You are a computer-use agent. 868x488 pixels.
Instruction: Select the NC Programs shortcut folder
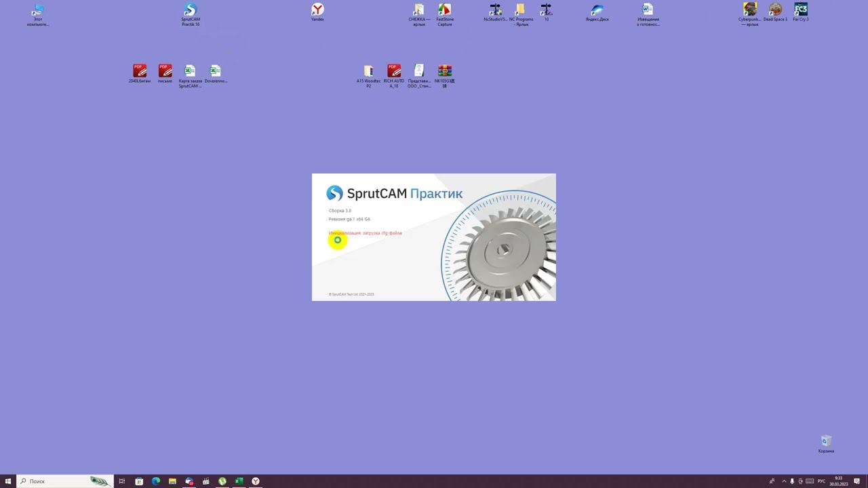(521, 14)
